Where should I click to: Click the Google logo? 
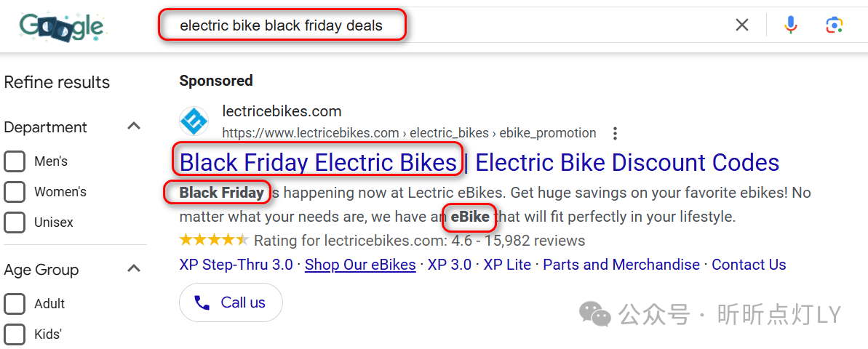click(x=61, y=27)
